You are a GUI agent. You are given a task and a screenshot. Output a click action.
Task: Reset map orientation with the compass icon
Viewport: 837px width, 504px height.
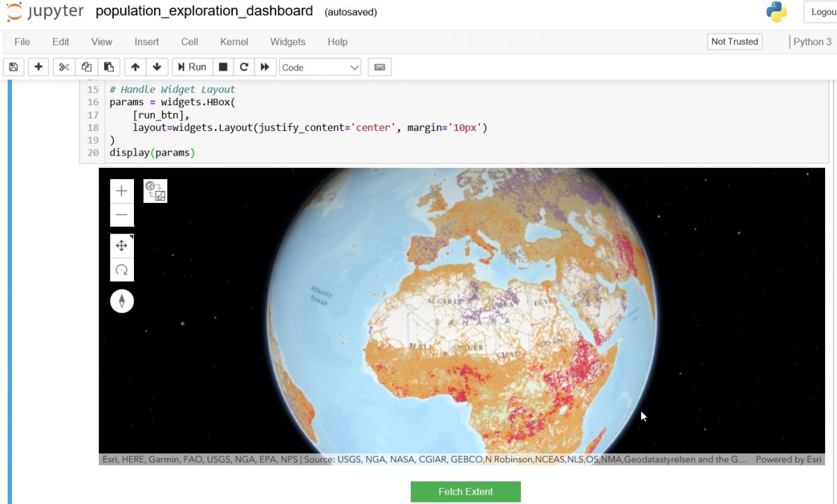121,300
